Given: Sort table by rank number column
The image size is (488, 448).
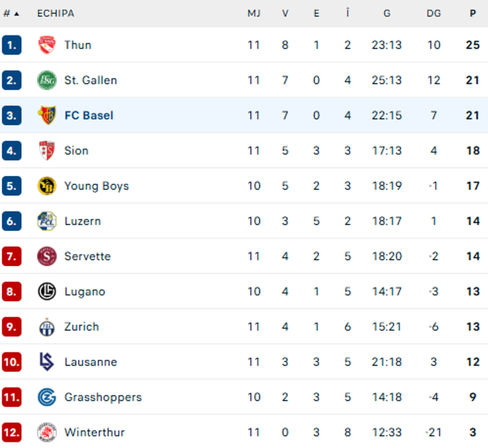Looking at the screenshot, I should click(11, 14).
